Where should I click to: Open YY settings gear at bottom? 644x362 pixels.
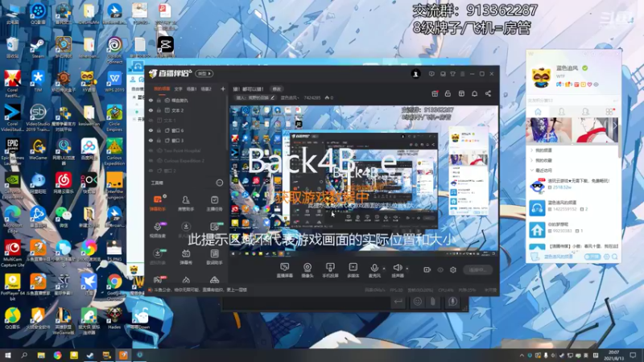[607, 257]
